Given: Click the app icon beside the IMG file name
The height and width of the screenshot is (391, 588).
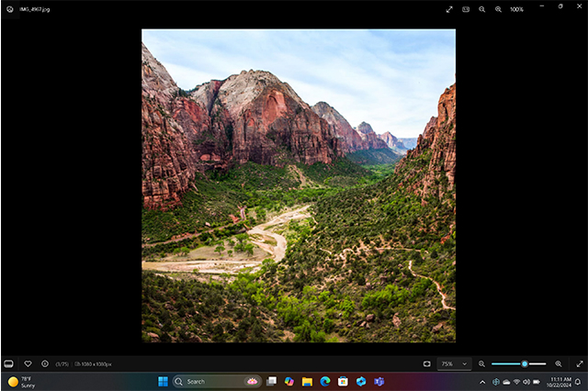Looking at the screenshot, I should [10, 9].
